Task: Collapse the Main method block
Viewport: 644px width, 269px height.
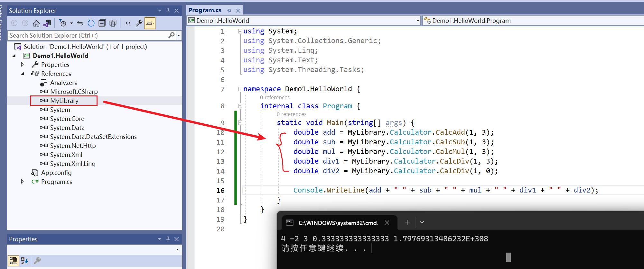Action: tap(240, 122)
